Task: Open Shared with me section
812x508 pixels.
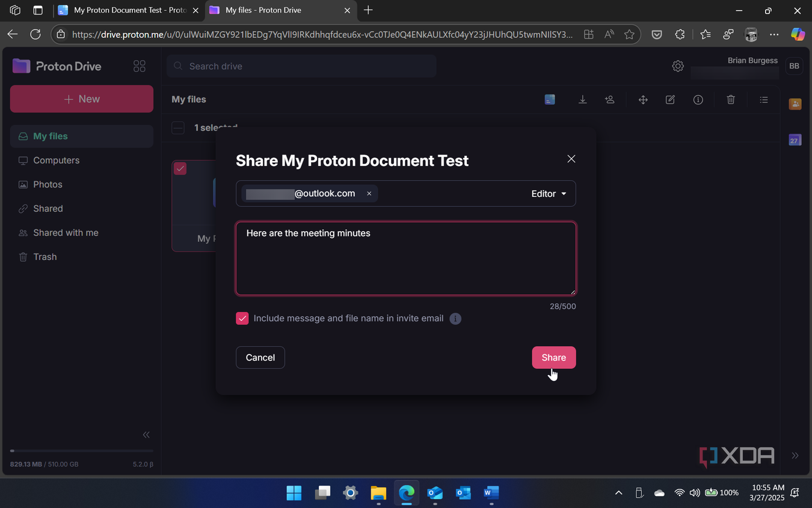Action: click(82, 232)
